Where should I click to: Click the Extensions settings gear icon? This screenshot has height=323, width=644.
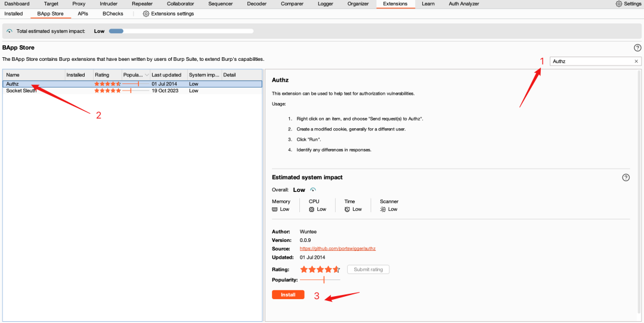(x=146, y=14)
